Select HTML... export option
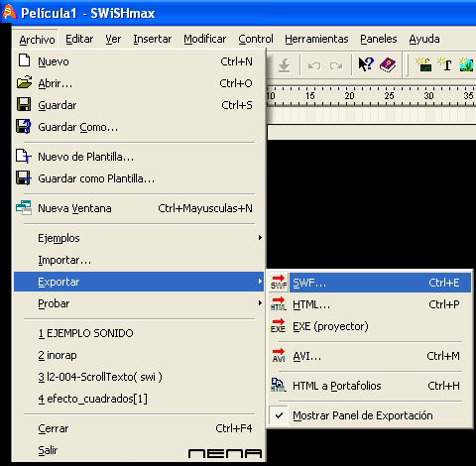Screen dimensions: 476x466 coord(370,304)
